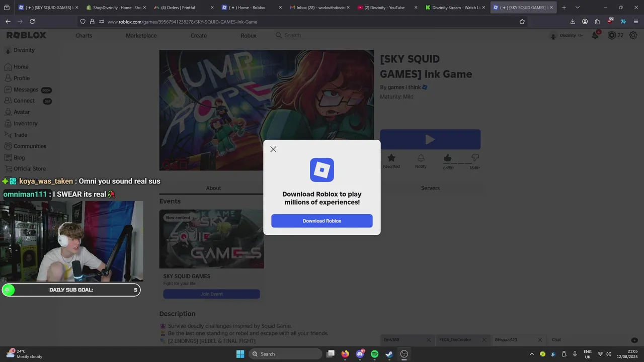Switch to the Home - Roblox browser tab
This screenshot has height=362, width=644.
point(252,8)
